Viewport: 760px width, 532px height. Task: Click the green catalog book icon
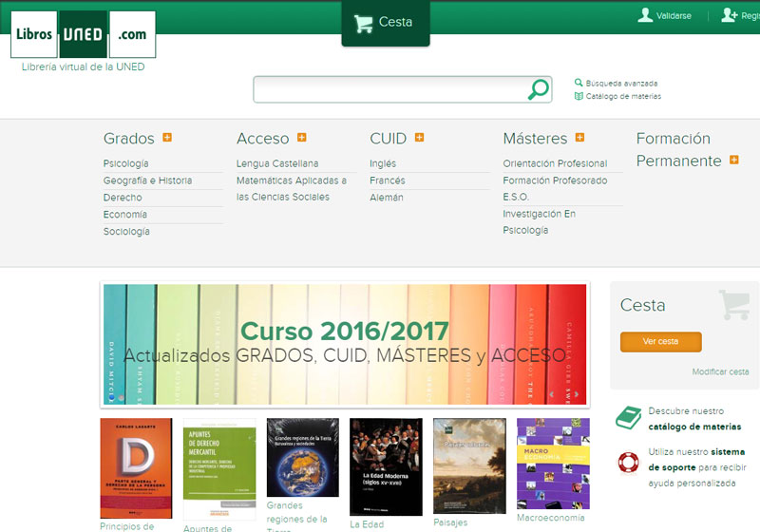(628, 418)
